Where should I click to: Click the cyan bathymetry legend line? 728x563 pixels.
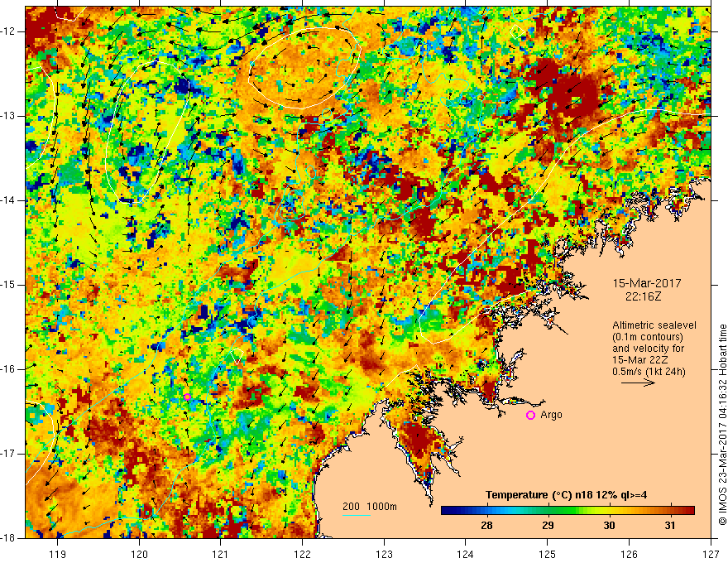[357, 515]
